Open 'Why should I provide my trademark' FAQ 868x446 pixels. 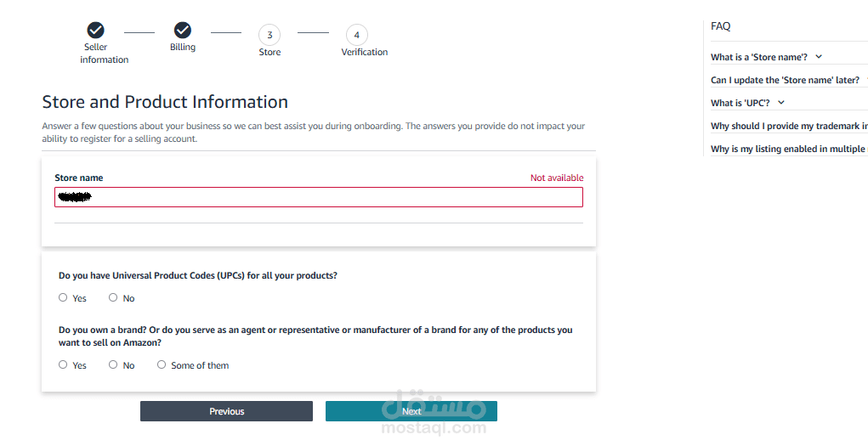click(x=788, y=126)
